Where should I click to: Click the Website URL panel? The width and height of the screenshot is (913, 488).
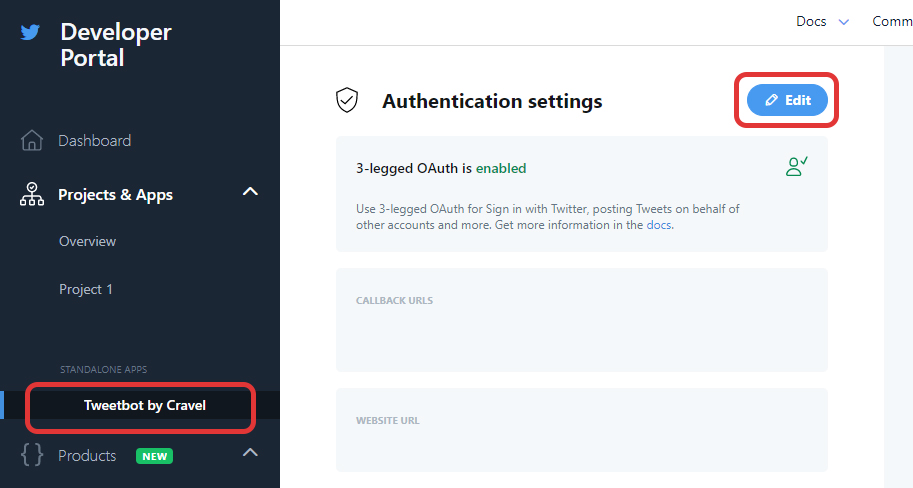pos(582,430)
